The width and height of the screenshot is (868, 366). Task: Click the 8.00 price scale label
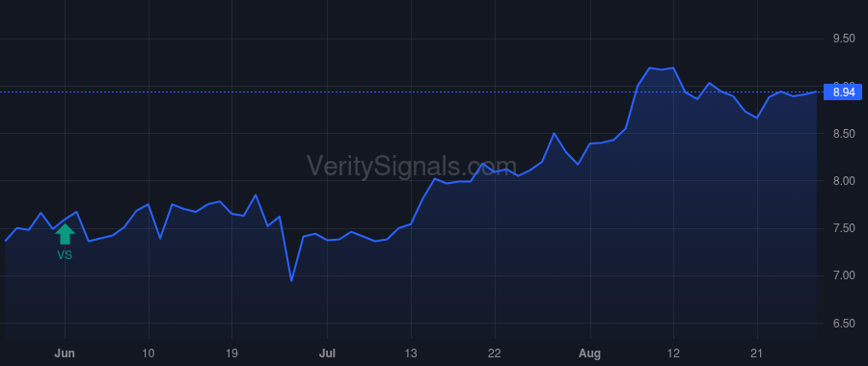tap(843, 181)
